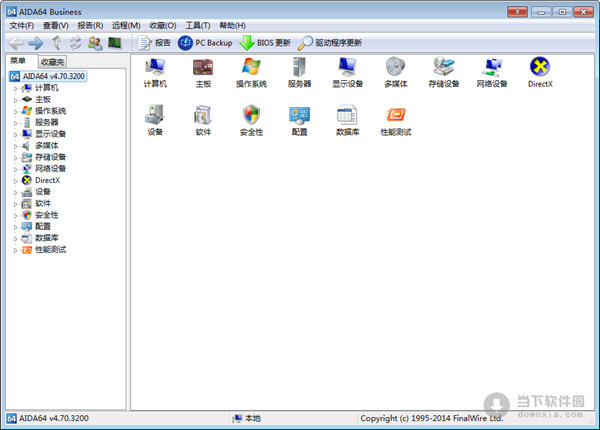The height and width of the screenshot is (430, 600).
Task: Expand the 存储设备 tree node arrow
Action: (16, 158)
